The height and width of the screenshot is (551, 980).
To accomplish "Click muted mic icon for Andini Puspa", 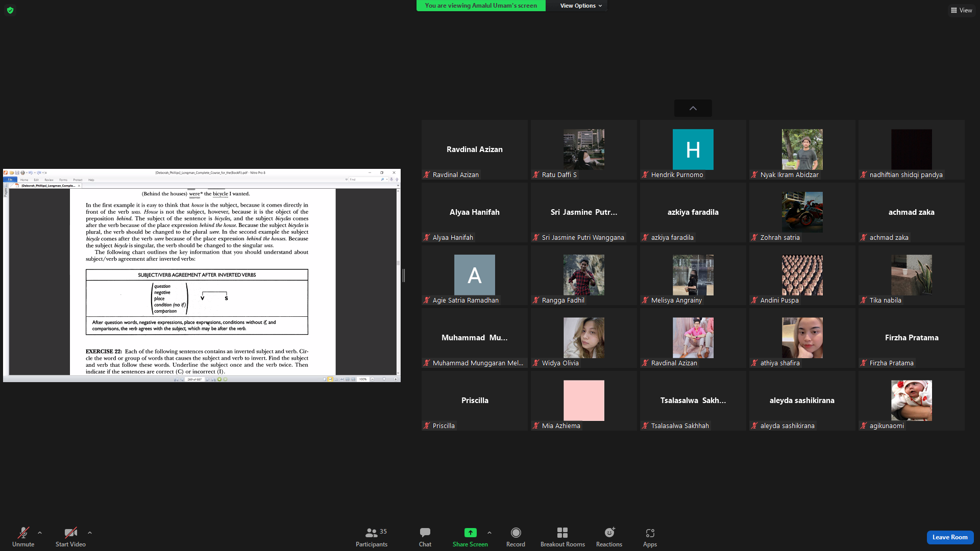I will click(x=754, y=300).
